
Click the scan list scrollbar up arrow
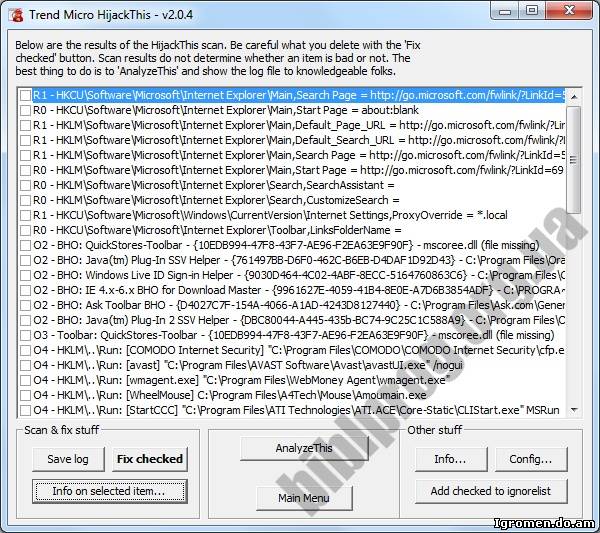point(574,97)
